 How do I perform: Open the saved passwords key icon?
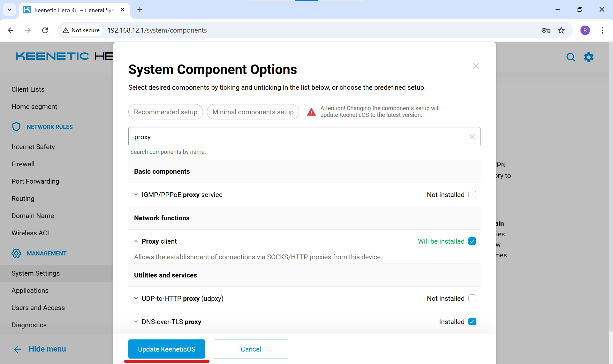coord(546,30)
